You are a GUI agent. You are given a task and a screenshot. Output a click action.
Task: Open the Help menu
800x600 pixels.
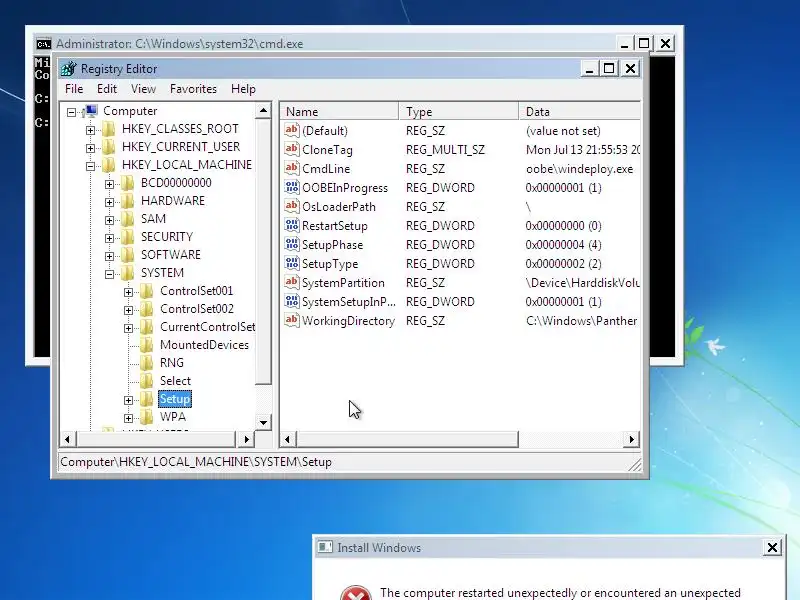coord(243,89)
